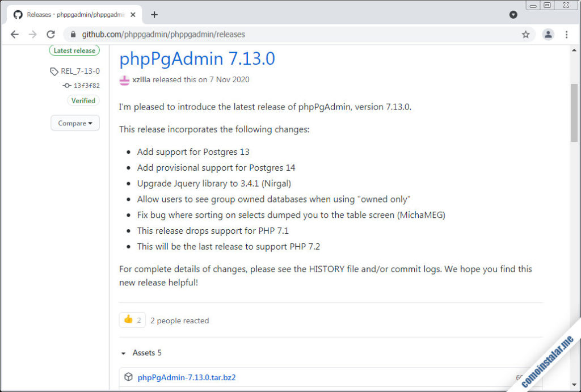Open the Chrome three-dot menu
This screenshot has height=392, width=581.
click(x=566, y=34)
